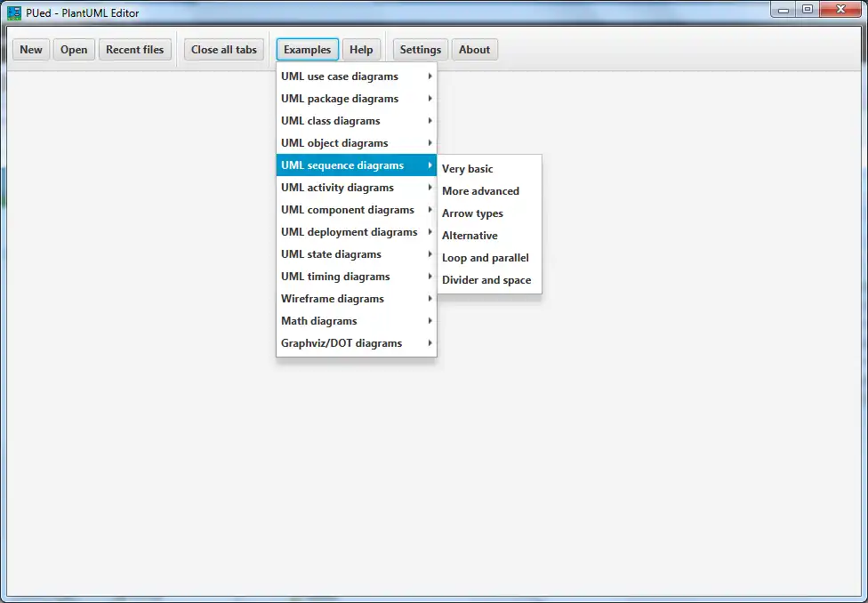868x603 pixels.
Task: Open the Recent files list
Action: [x=135, y=49]
